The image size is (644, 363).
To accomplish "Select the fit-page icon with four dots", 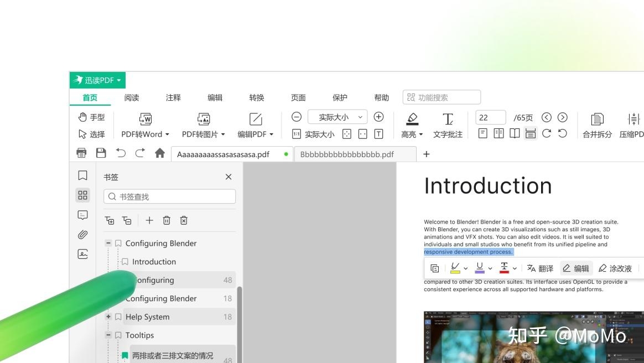I will pyautogui.click(x=347, y=134).
